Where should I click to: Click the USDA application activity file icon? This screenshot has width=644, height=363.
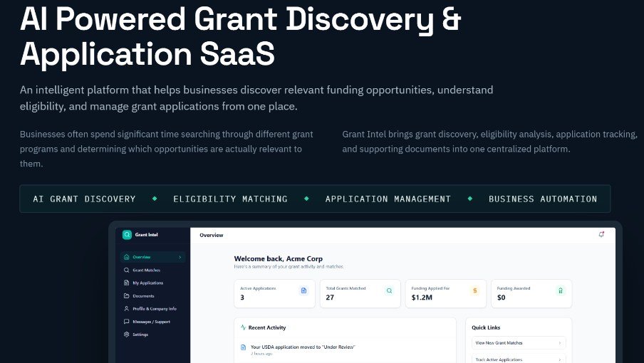(x=243, y=347)
